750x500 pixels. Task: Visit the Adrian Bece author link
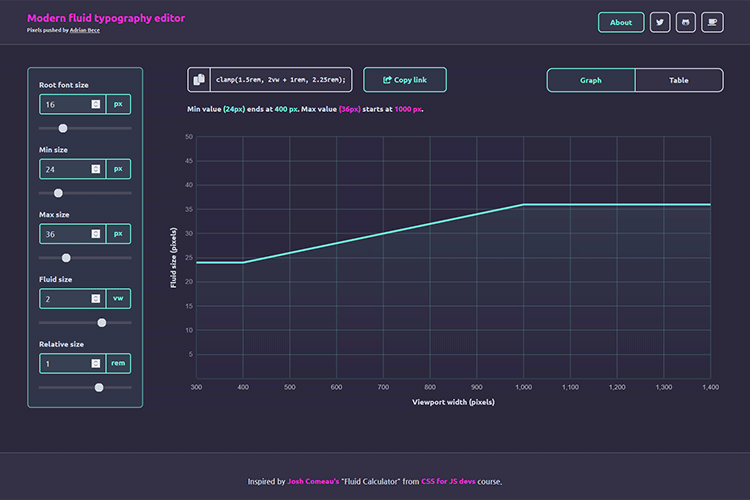(84, 30)
